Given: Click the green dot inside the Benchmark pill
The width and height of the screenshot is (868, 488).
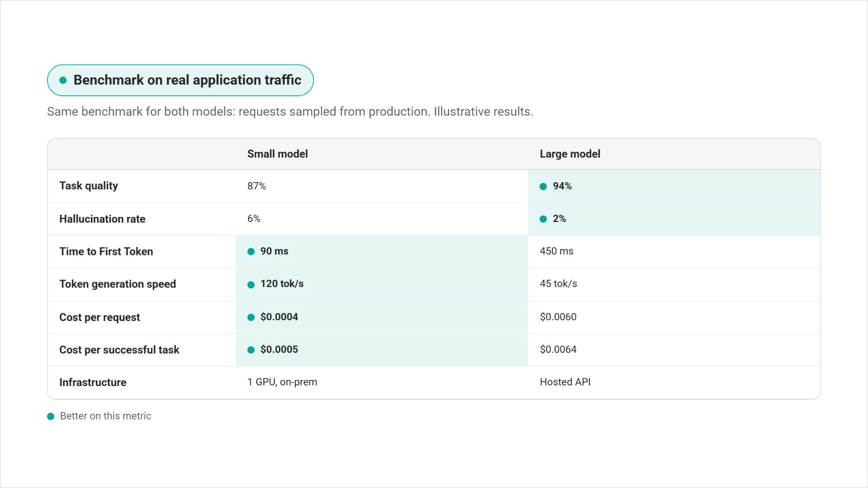Looking at the screenshot, I should tap(63, 80).
